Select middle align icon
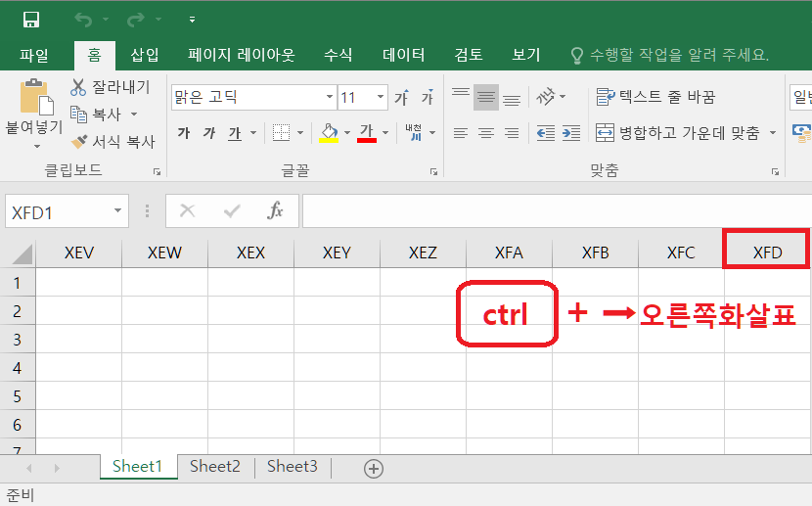This screenshot has height=506, width=812. (486, 97)
